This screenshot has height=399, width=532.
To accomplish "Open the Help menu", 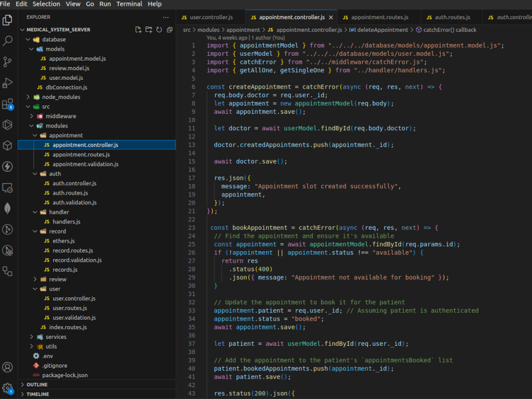I will (155, 4).
